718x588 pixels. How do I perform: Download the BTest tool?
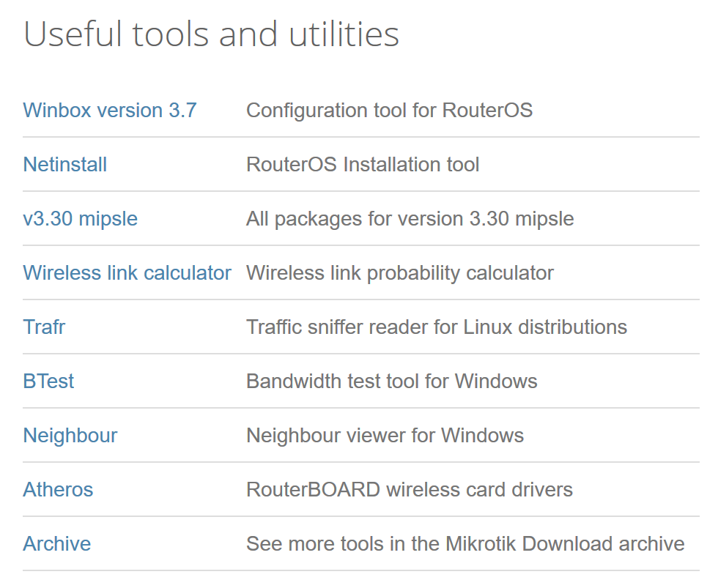[48, 382]
